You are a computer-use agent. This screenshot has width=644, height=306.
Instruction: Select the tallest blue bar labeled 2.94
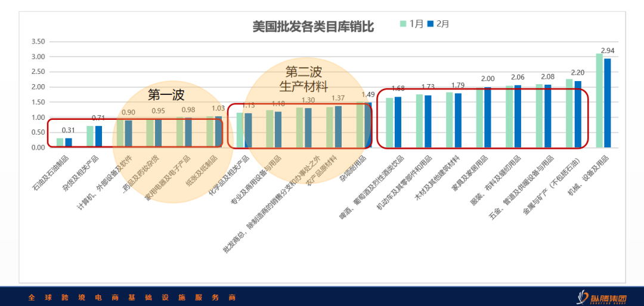pyautogui.click(x=607, y=103)
